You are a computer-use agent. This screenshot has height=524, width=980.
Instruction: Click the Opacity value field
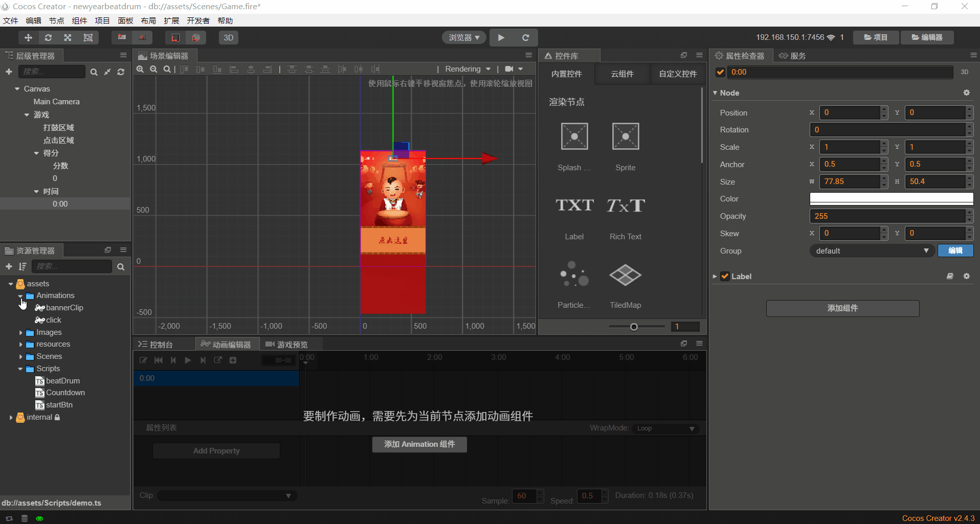pos(887,216)
